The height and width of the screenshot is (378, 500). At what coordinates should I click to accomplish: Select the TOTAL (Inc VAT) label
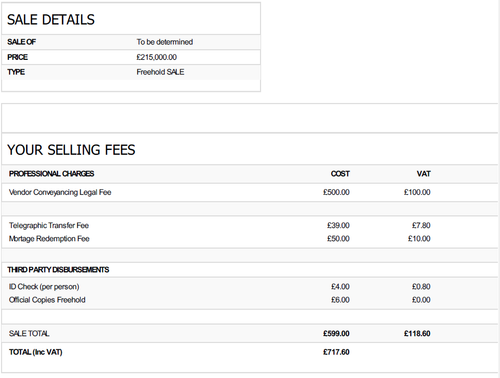point(36,352)
